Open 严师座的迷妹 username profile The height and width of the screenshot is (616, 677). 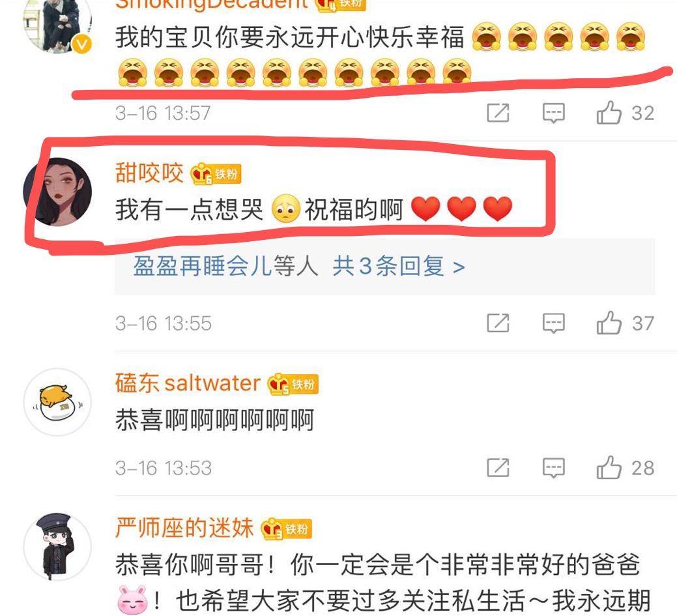pos(184,528)
